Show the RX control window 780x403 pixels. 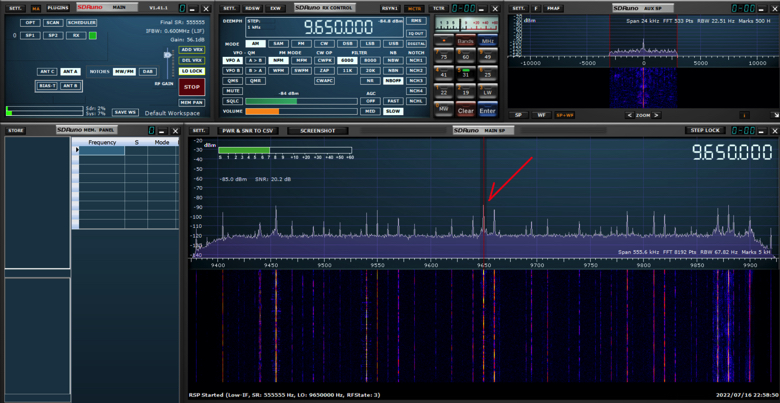tap(76, 35)
